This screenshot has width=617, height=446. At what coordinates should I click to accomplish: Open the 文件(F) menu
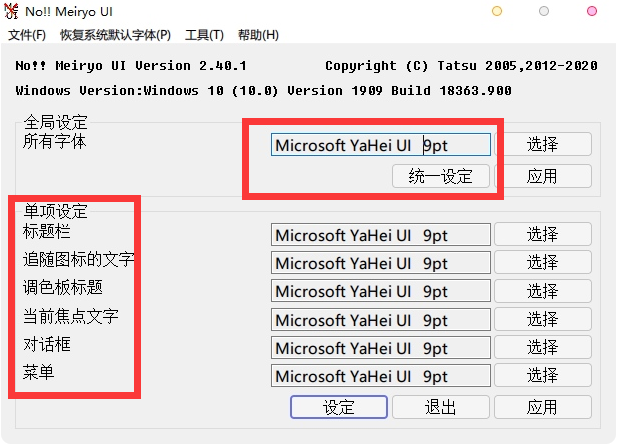pyautogui.click(x=27, y=35)
